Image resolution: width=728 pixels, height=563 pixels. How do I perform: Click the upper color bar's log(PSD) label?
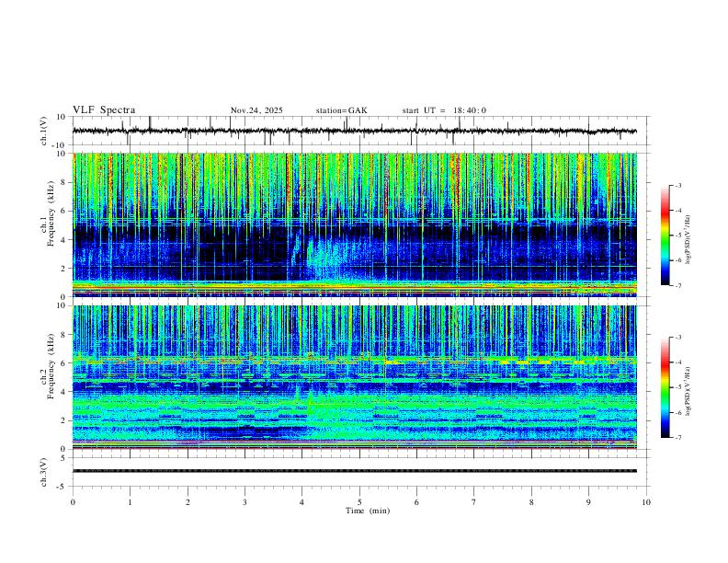pyautogui.click(x=688, y=239)
